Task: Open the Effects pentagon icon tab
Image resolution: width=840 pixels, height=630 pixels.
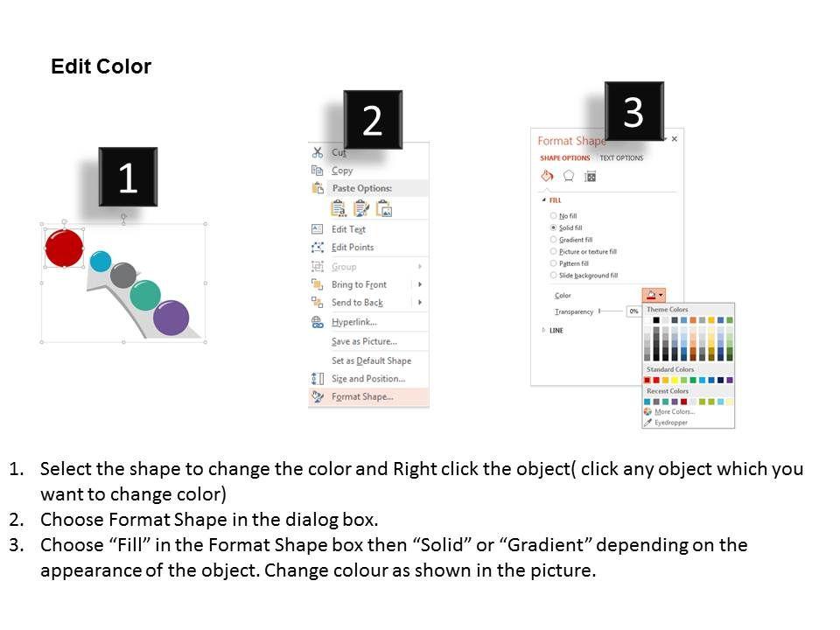Action: (x=568, y=176)
